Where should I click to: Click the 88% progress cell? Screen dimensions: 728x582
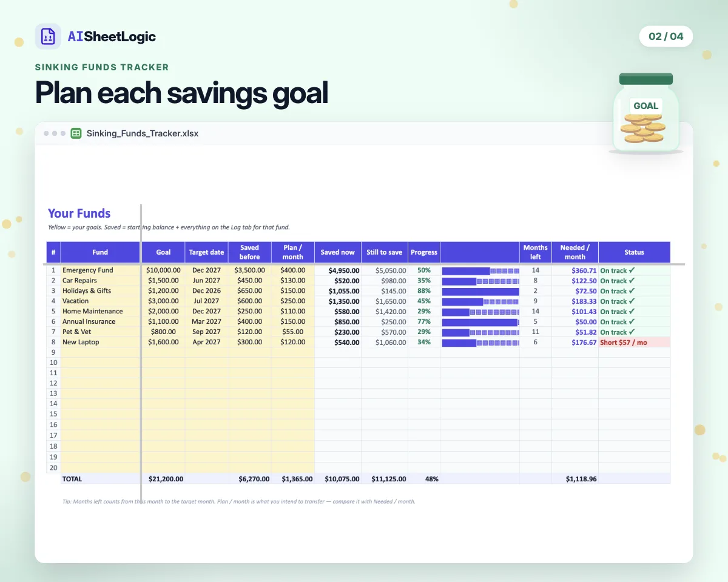tap(424, 291)
